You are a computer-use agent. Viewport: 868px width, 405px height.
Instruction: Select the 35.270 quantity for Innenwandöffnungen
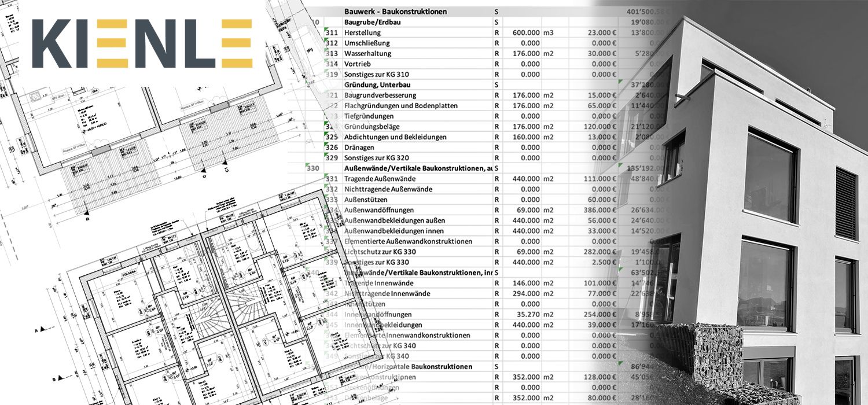[527, 314]
